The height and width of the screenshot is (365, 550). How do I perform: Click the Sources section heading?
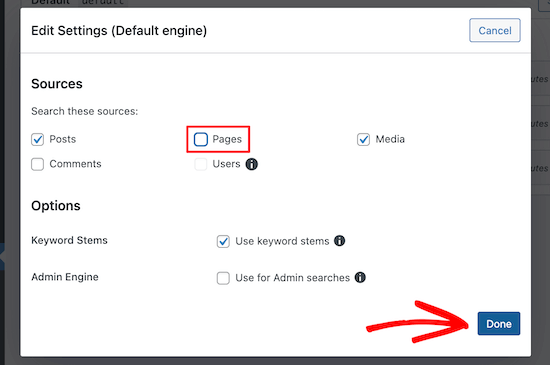click(57, 84)
